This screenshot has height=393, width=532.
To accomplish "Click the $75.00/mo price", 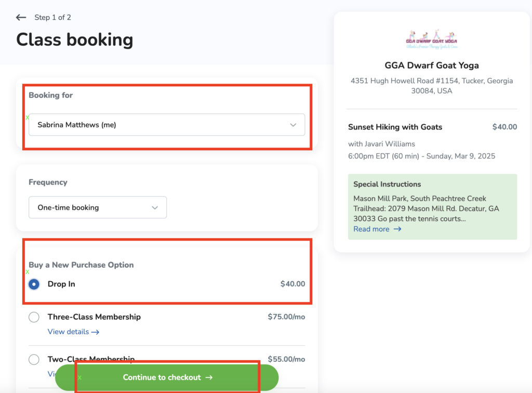I will point(286,317).
